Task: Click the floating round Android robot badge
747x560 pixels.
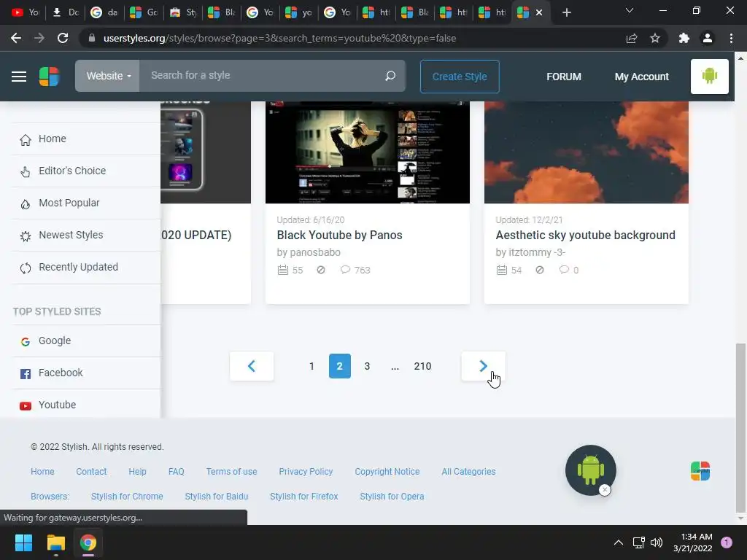Action: [x=590, y=470]
